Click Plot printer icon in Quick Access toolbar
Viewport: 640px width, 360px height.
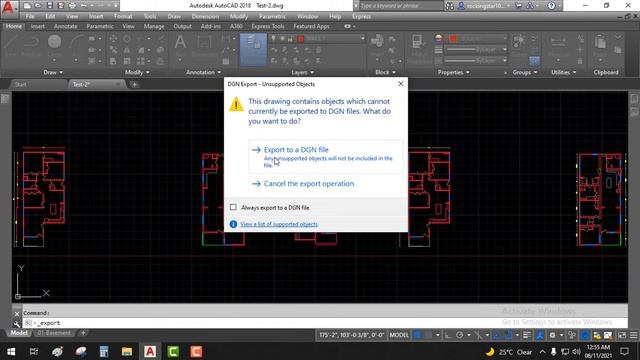(x=72, y=6)
